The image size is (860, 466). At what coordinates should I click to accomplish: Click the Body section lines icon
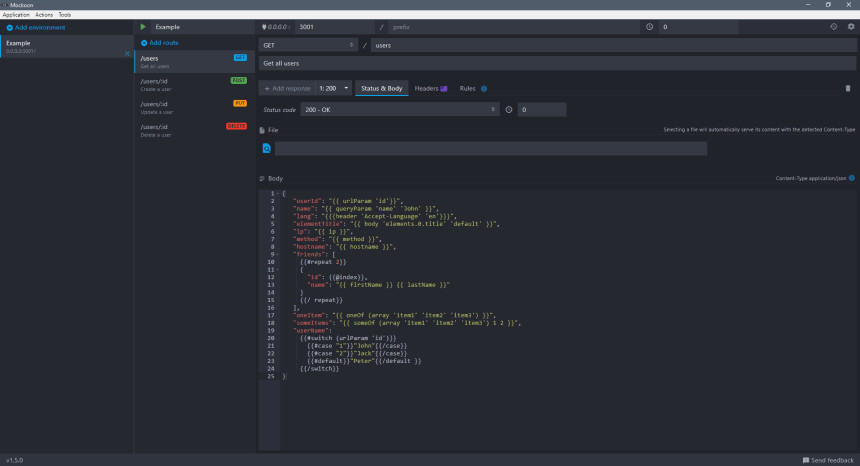(x=262, y=179)
